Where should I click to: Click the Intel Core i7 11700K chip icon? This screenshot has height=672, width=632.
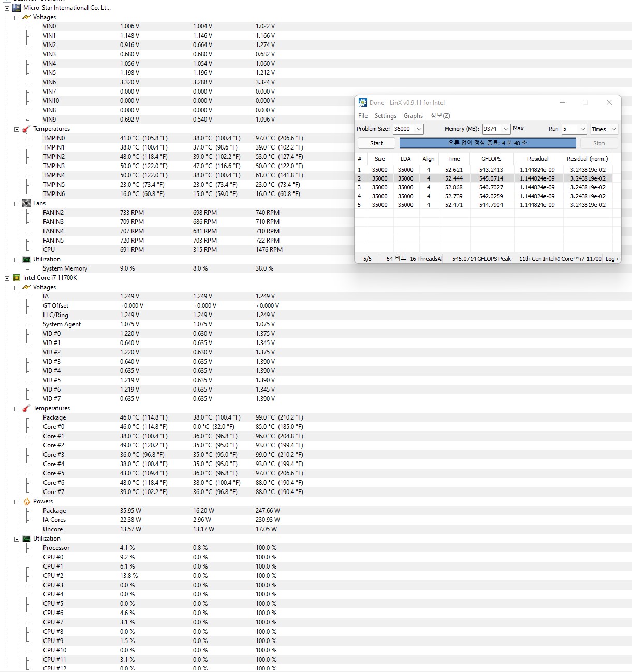pyautogui.click(x=17, y=278)
